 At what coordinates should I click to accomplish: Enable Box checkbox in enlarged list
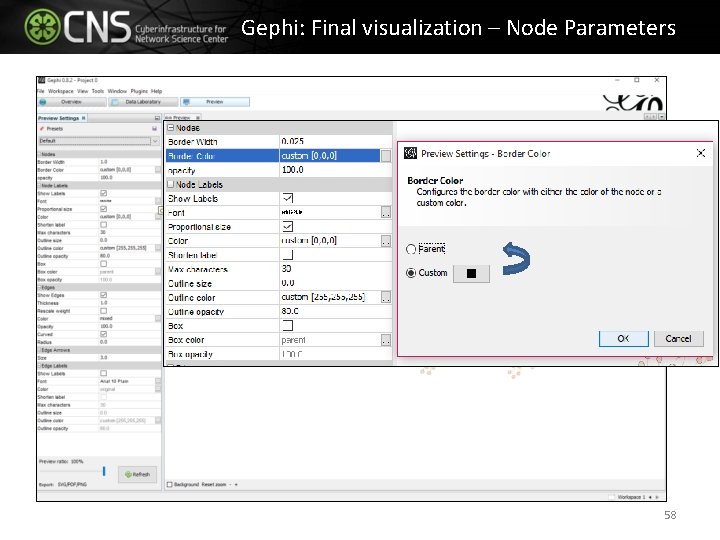[288, 326]
